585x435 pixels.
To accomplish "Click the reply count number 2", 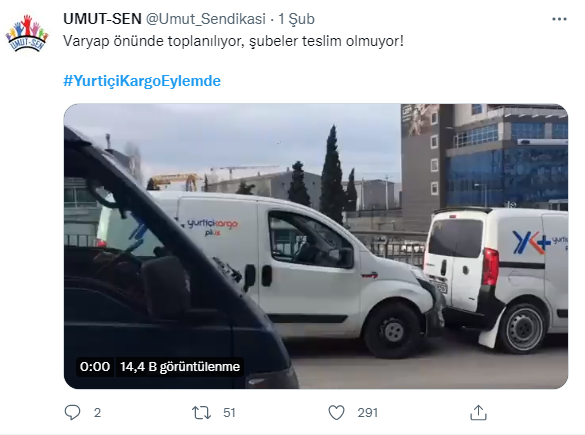I will pos(97,413).
